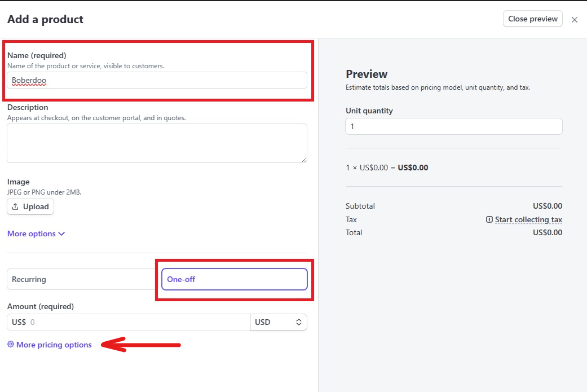Follow the Start collecting tax link
This screenshot has height=392, width=587.
(528, 219)
